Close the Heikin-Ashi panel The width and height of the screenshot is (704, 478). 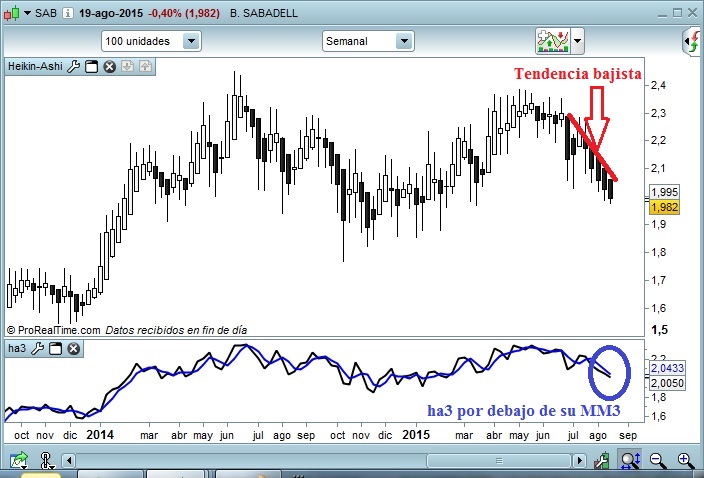coord(110,66)
